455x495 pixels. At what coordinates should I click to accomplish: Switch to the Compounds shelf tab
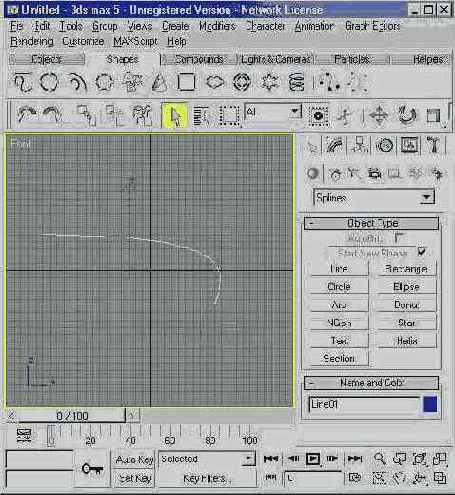(x=199, y=59)
